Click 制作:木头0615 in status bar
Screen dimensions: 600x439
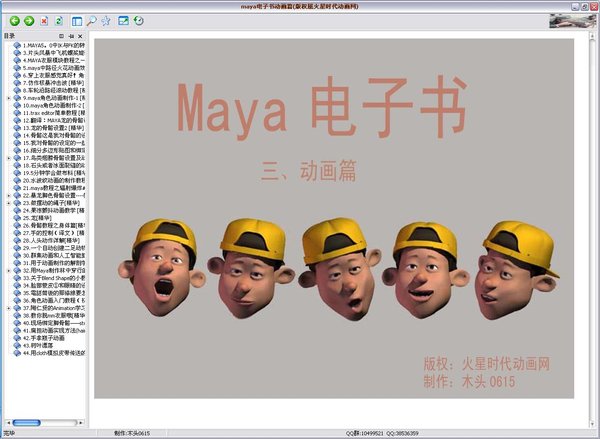pyautogui.click(x=132, y=433)
